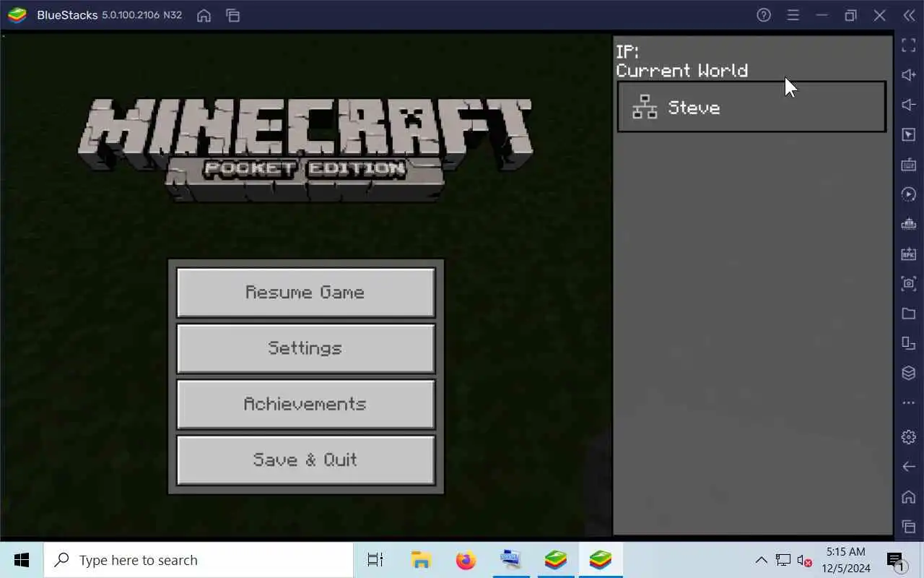Open the media folder icon in the sidebar
This screenshot has width=924, height=578.
click(909, 314)
